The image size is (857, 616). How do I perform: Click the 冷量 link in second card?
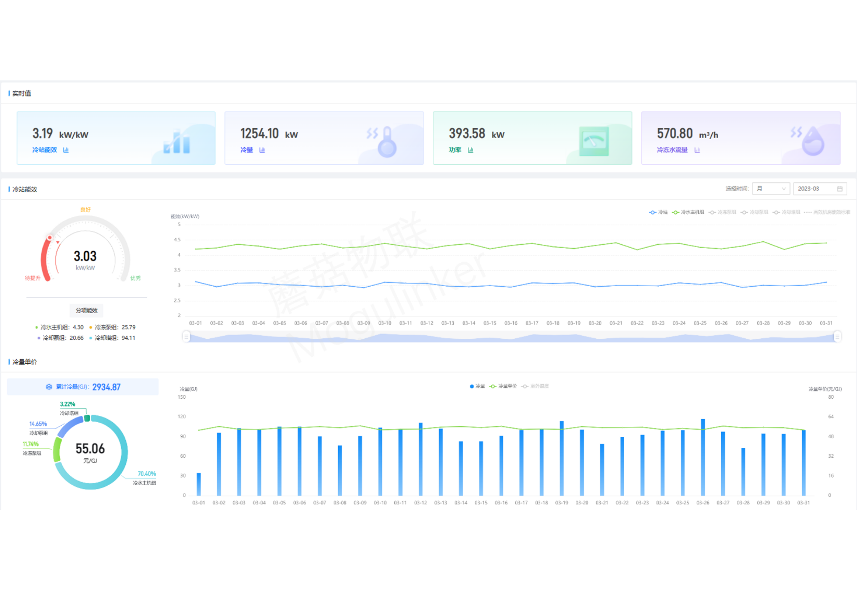(x=247, y=150)
